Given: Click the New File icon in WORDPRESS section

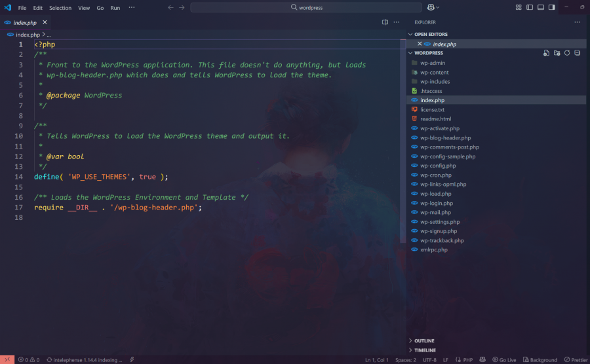Looking at the screenshot, I should (x=546, y=53).
